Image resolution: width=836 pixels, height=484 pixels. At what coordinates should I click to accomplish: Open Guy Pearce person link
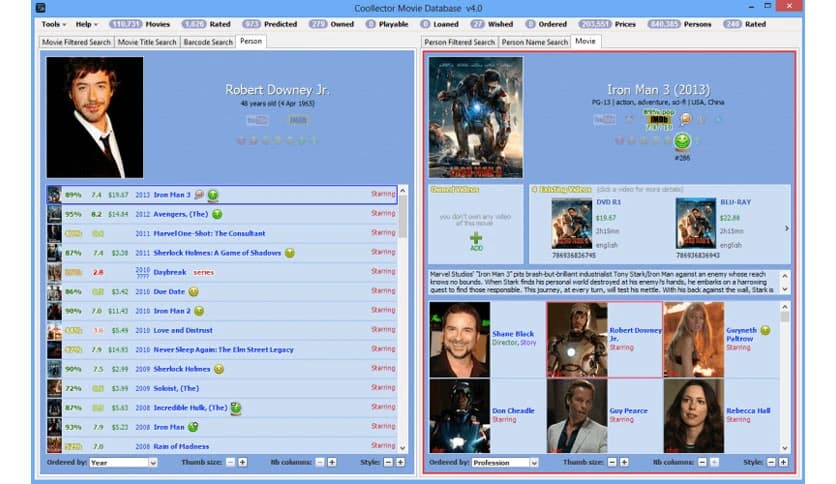(629, 411)
